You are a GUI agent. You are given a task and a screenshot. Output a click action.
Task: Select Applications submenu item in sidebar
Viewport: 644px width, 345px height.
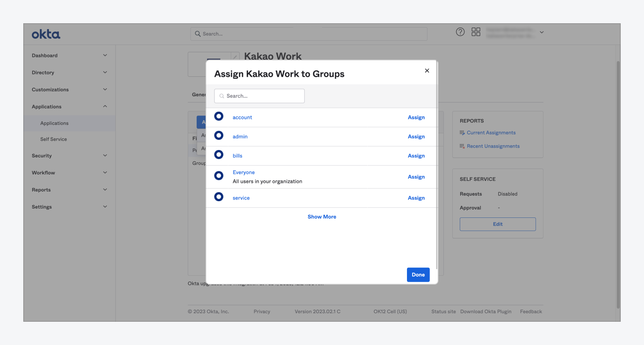pyautogui.click(x=54, y=123)
